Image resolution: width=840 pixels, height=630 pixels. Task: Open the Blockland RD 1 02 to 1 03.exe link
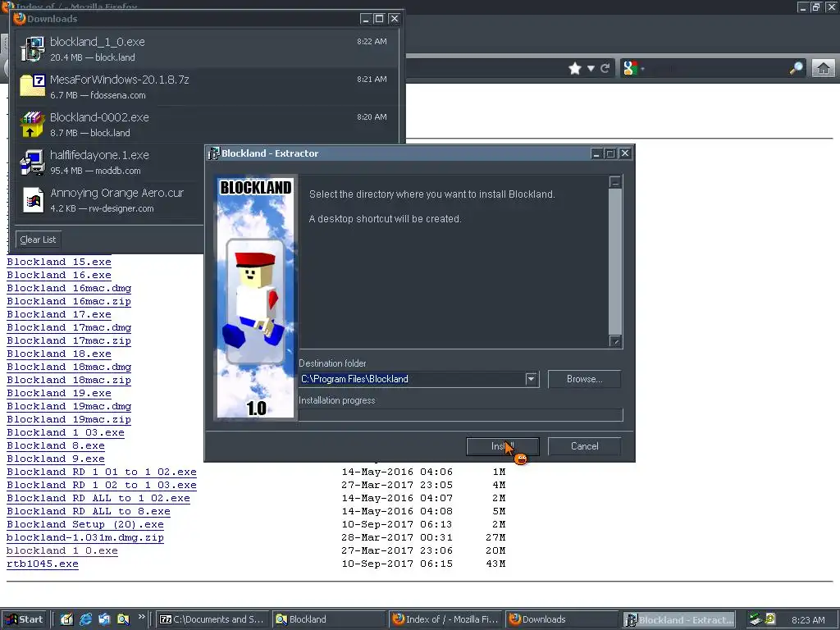[102, 485]
